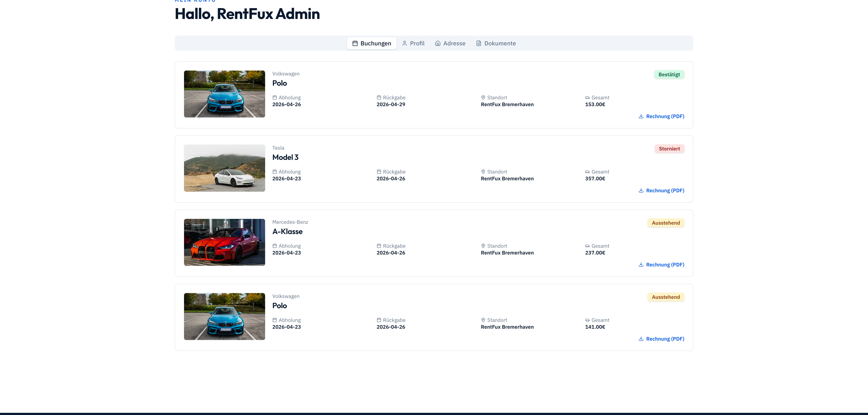Screen dimensions: 868x415
Task: Click the calendar icon in Buchungen tab
Action: (355, 43)
